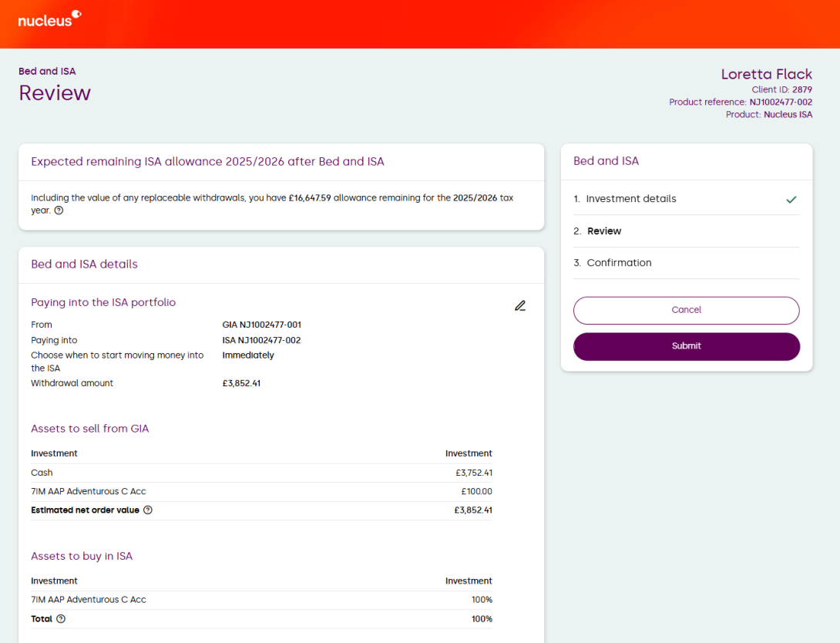Viewport: 840px width, 643px height.
Task: Click the Client ID 2879
Action: pos(801,89)
